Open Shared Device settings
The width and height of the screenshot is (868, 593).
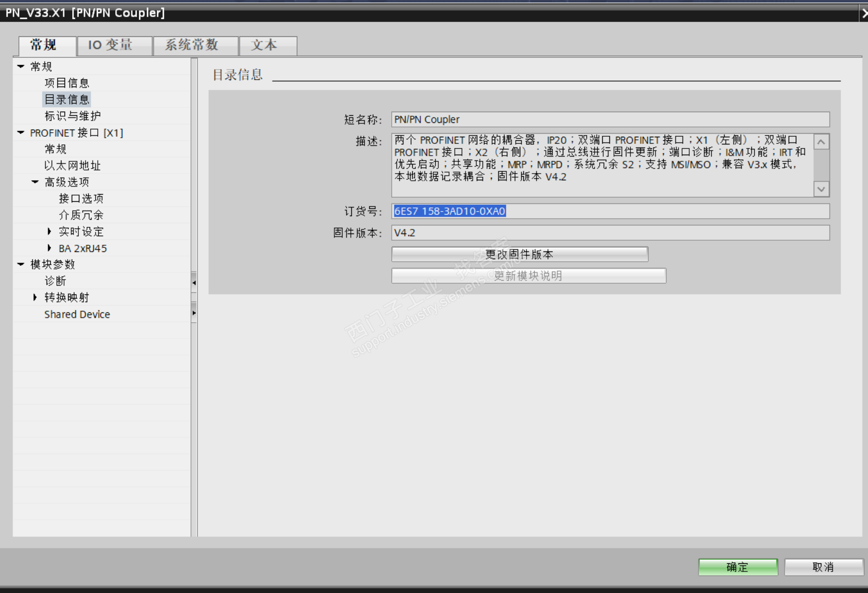[x=77, y=314]
